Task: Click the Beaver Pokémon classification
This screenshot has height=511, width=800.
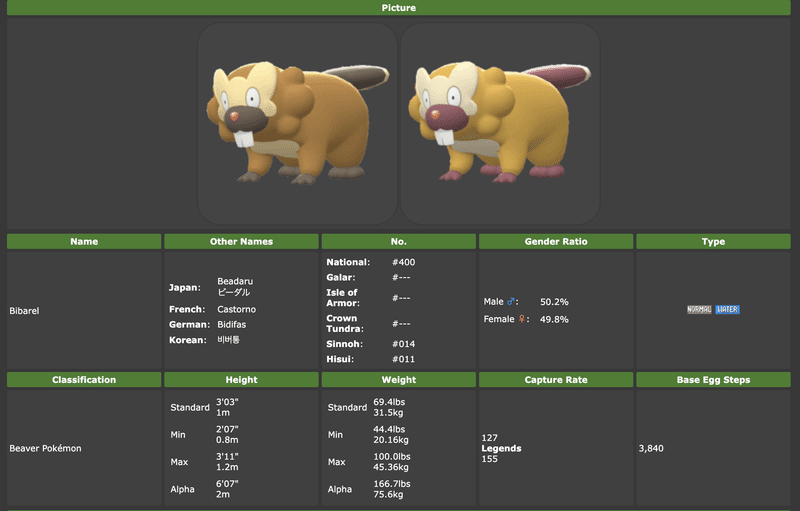Action: point(45,448)
